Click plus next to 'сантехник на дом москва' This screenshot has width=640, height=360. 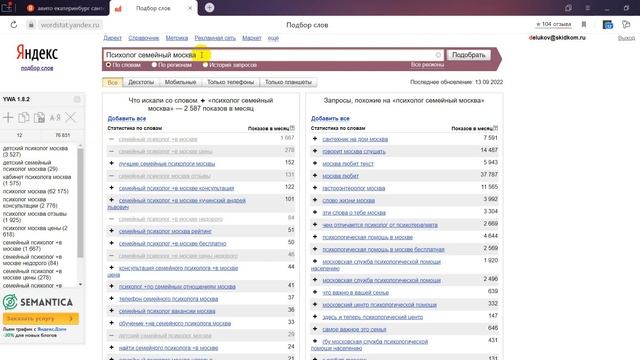click(315, 139)
